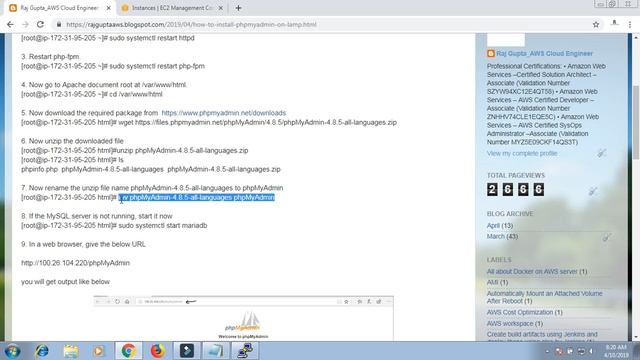640x360 pixels.
Task: Launch Internet Explorer from taskbar
Action: (42, 351)
